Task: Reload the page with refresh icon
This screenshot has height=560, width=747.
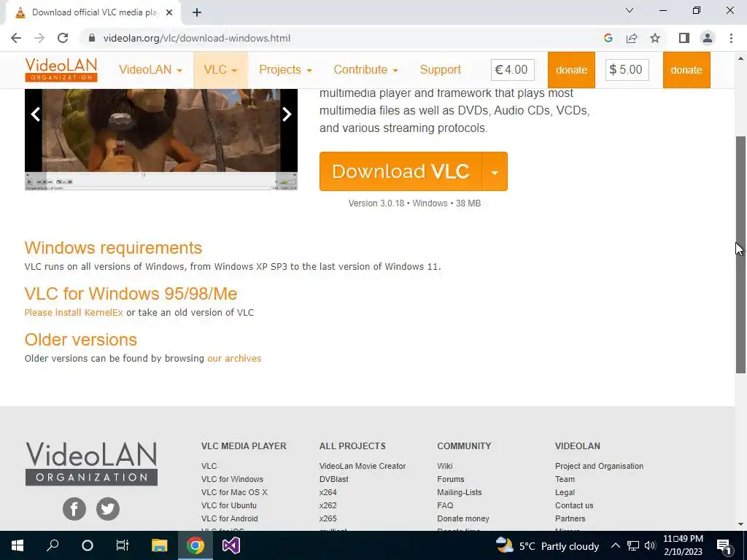Action: tap(63, 38)
